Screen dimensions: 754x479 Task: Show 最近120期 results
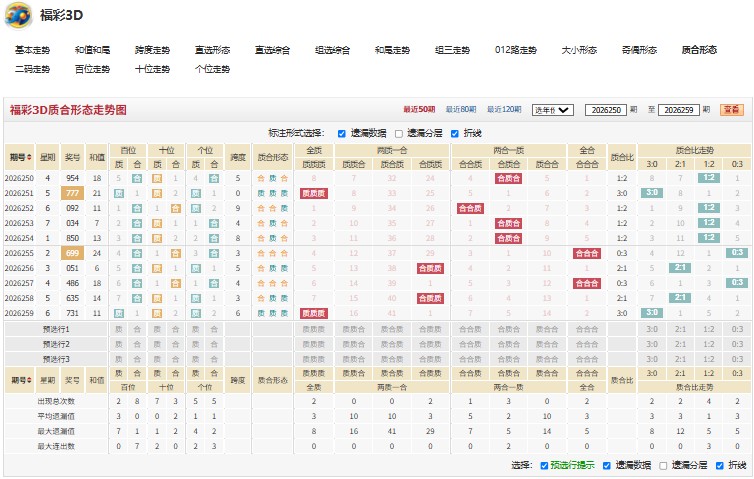tap(504, 110)
